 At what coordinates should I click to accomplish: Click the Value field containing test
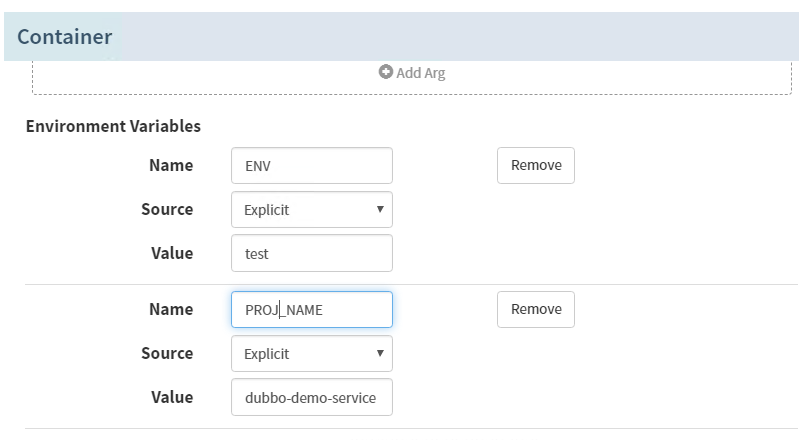tap(311, 254)
